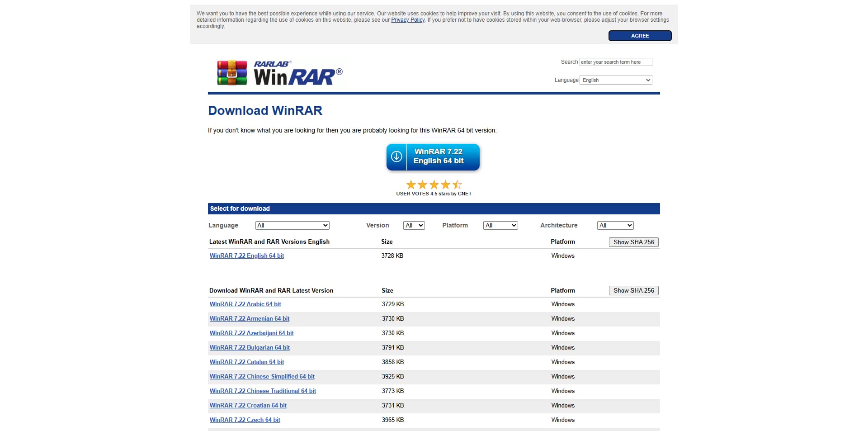Click size value 3728 KB
Image resolution: width=868 pixels, height=431 pixels.
(392, 256)
